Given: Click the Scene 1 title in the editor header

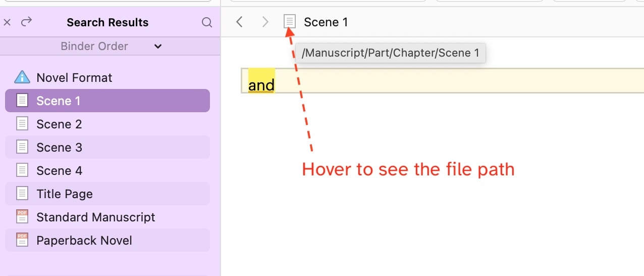Looking at the screenshot, I should click(326, 22).
